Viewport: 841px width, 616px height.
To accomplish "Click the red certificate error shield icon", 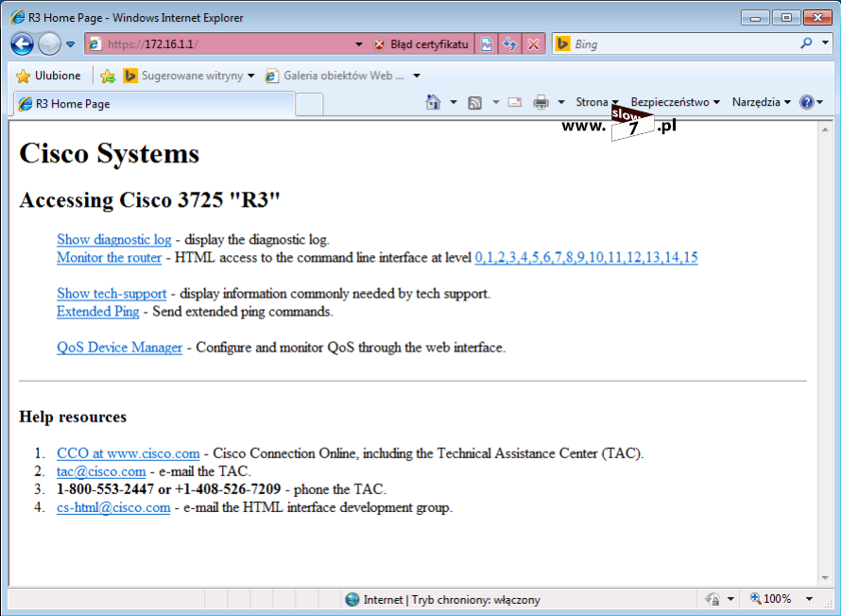I will pos(379,44).
